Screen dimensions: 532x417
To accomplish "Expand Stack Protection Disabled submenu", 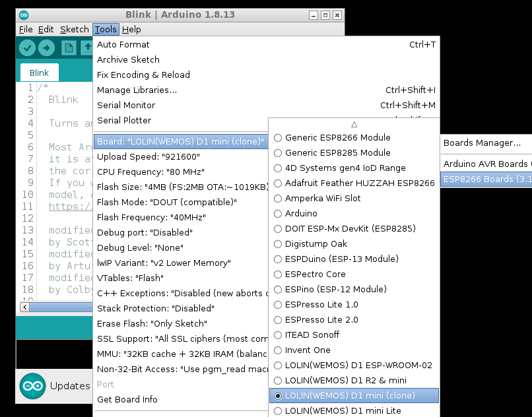I will pos(181,308).
